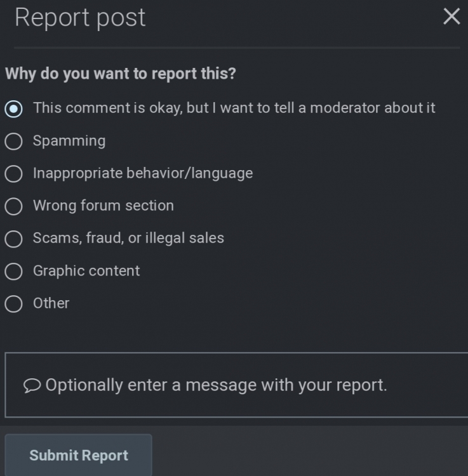Click the 'Other' label text

(x=51, y=303)
